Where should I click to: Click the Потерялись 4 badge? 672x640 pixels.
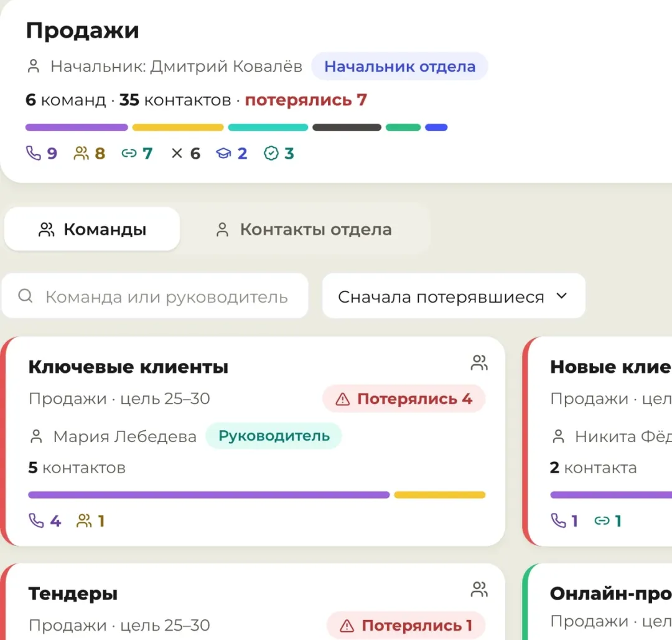(404, 399)
